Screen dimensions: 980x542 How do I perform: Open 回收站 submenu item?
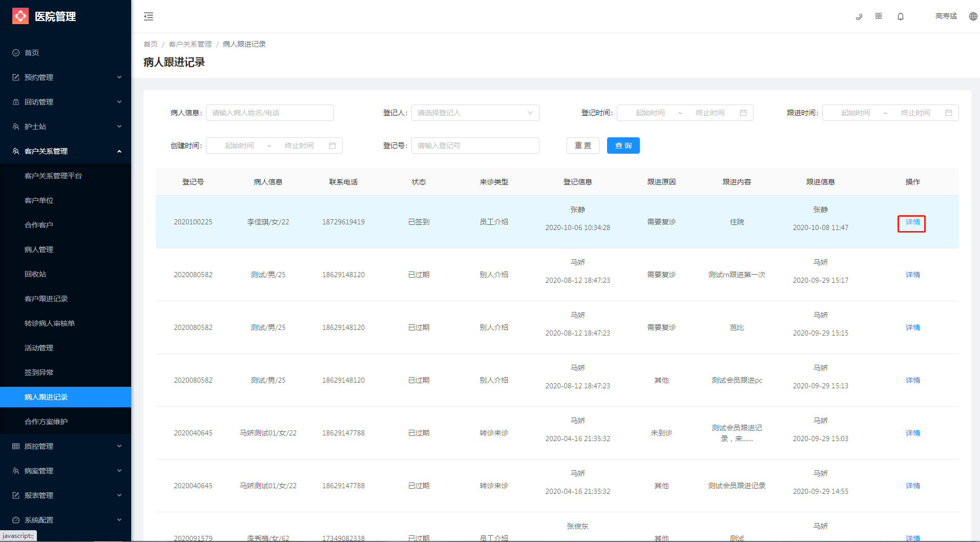[66, 274]
